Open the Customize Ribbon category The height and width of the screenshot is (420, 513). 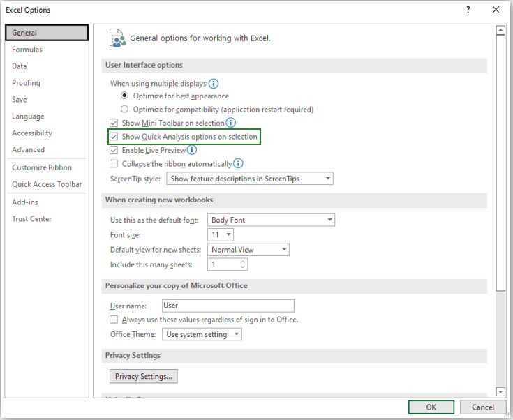tap(47, 167)
